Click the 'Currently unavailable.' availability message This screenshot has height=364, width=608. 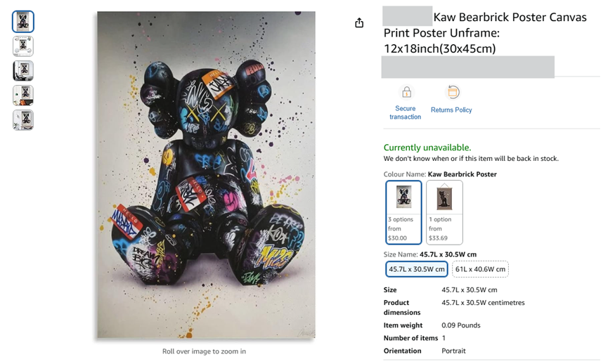tap(427, 148)
